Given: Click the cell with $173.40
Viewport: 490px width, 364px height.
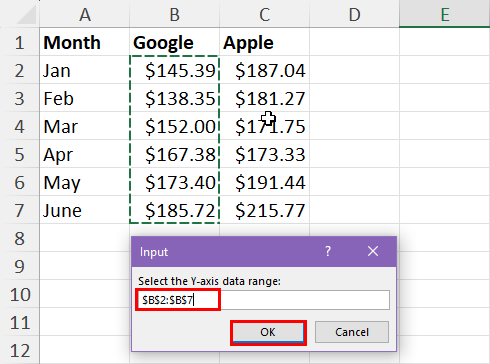Looking at the screenshot, I should click(x=175, y=182).
